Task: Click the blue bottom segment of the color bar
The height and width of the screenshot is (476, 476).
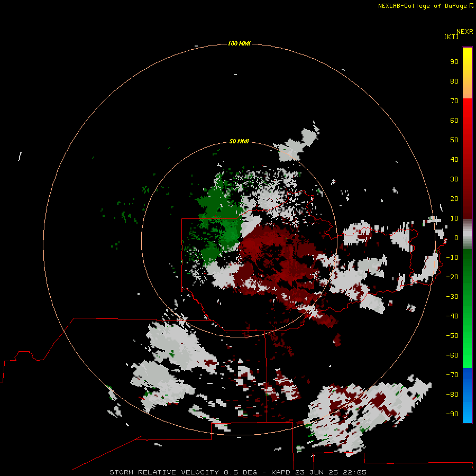Action: [x=467, y=396]
